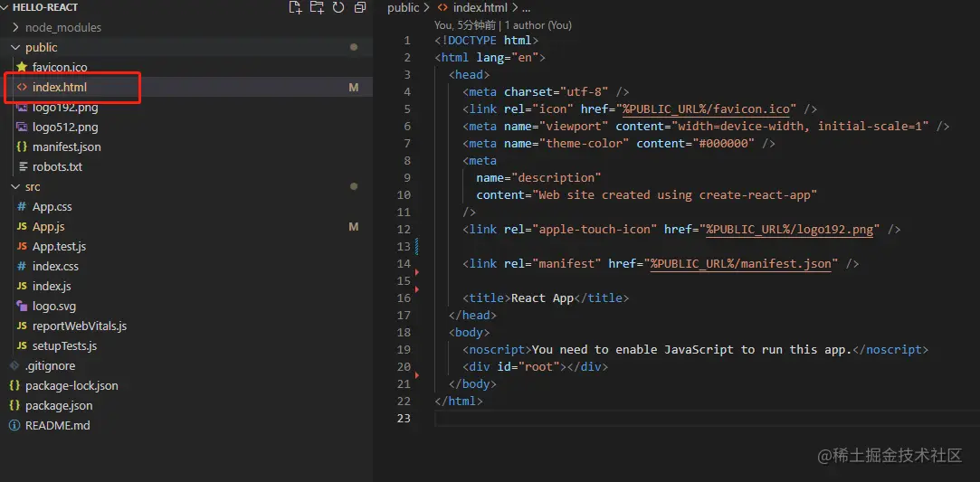
Task: Collapse the public folder
Action: [15, 47]
